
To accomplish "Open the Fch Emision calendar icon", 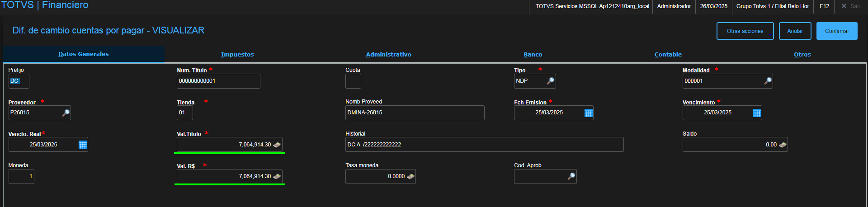I will point(588,113).
